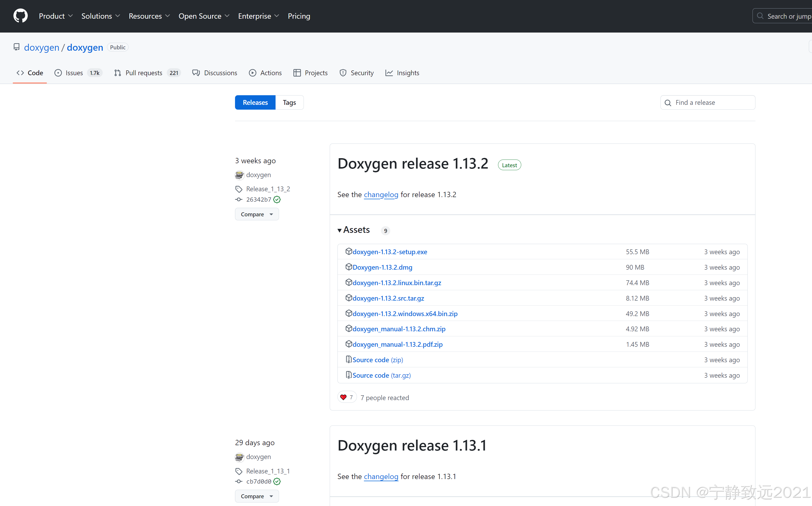Download doxygen-1.13.2.src.tar.gz

388,298
